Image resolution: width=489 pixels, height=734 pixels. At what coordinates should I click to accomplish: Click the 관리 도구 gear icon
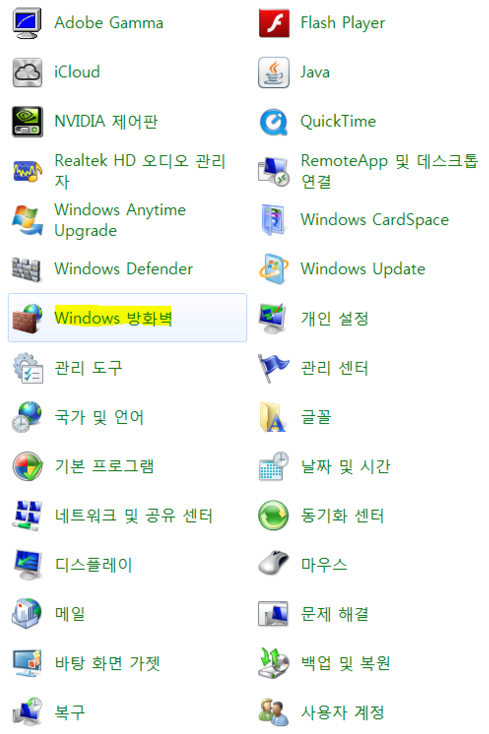28,368
